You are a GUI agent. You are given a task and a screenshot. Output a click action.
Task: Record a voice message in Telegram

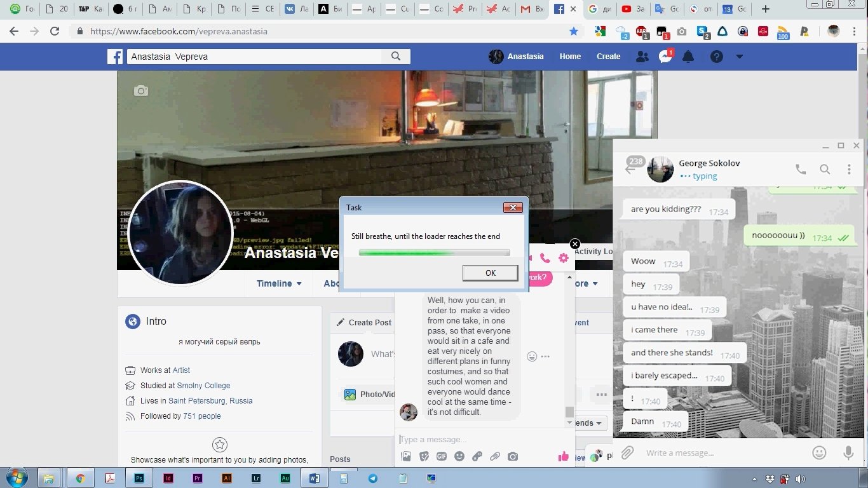click(x=848, y=452)
